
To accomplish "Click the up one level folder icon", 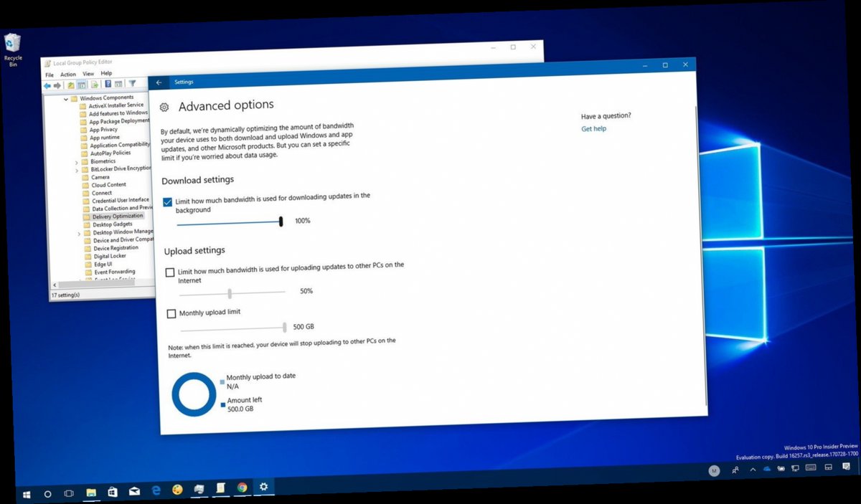I will tap(71, 85).
